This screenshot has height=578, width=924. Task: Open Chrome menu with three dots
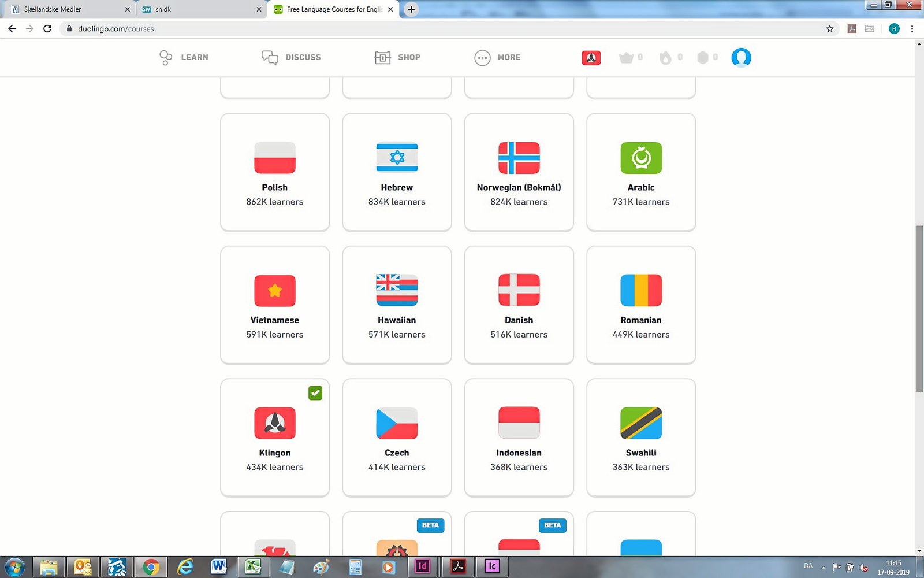click(912, 29)
